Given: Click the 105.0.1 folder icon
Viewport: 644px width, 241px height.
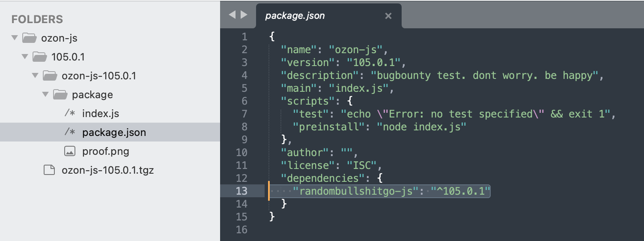Looking at the screenshot, I should point(39,57).
